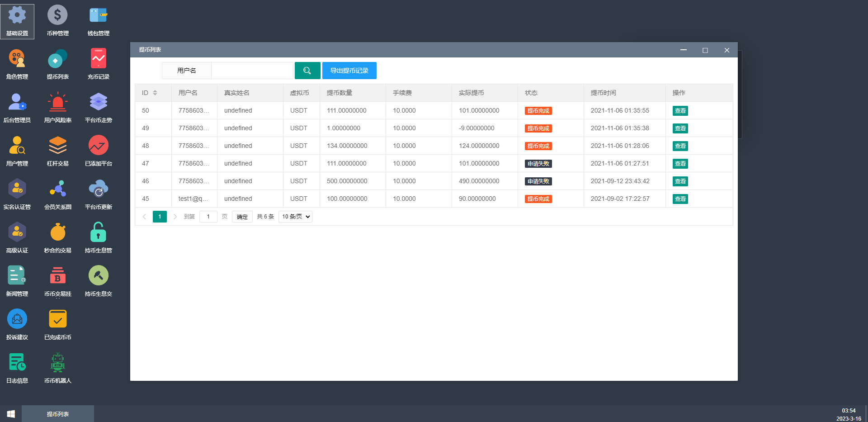Image resolution: width=868 pixels, height=422 pixels.
Task: Click the green search magnifier button
Action: point(307,71)
